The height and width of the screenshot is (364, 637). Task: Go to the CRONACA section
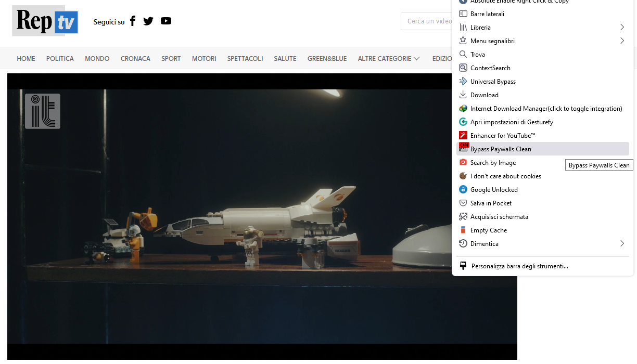135,59
